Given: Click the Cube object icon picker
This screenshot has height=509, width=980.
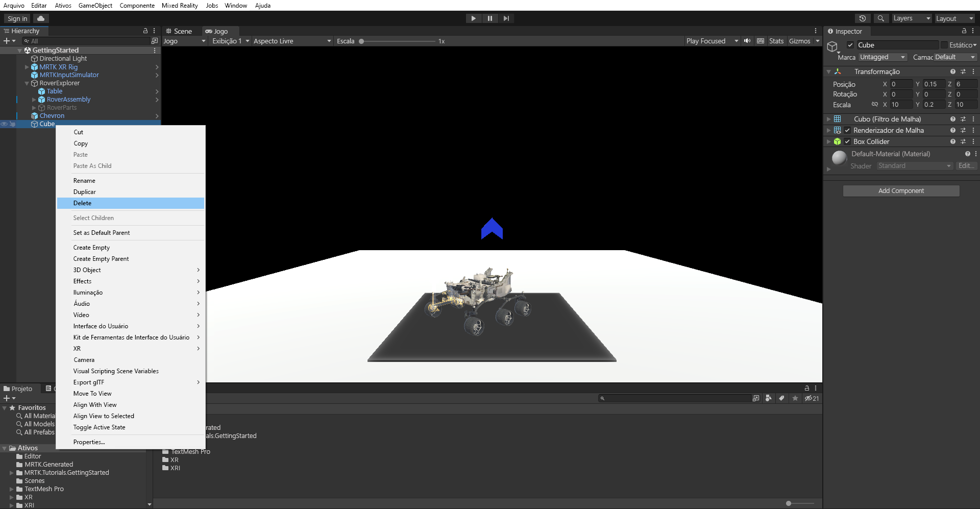Looking at the screenshot, I should click(833, 47).
